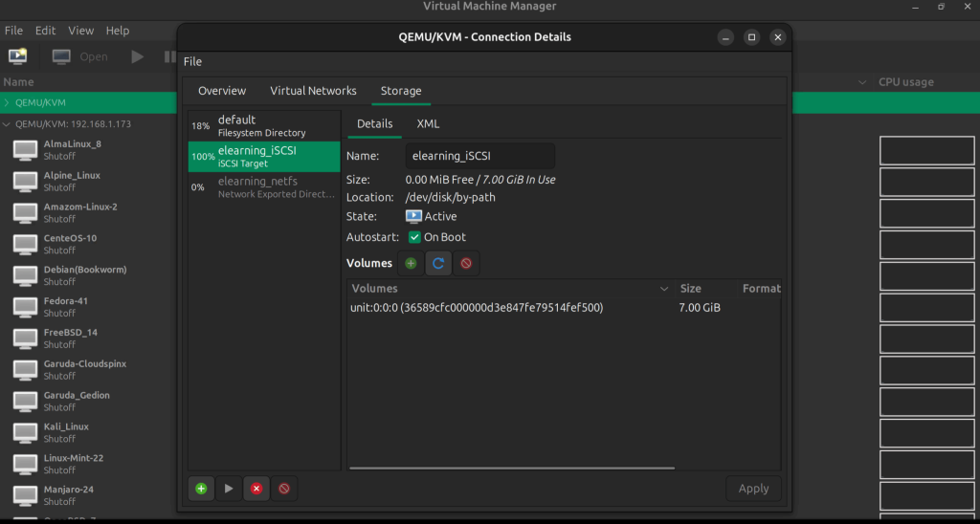980x524 pixels.
Task: Delete the selected storage pool
Action: pos(284,489)
